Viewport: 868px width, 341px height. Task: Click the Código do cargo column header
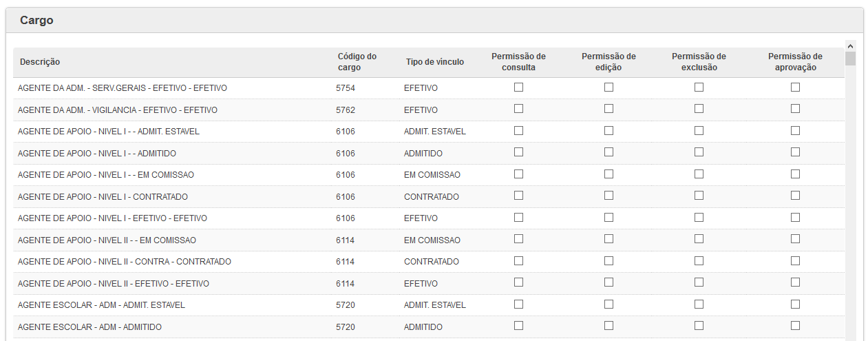(357, 62)
